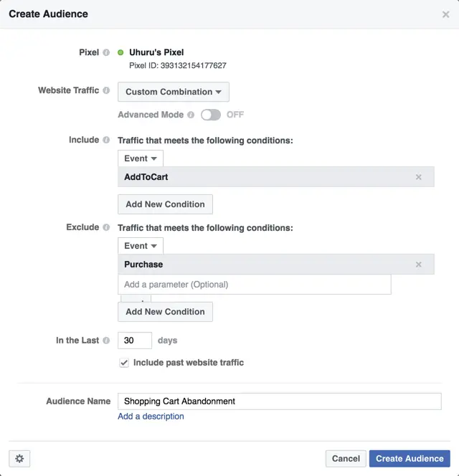Click Add New Condition under Include
459x476 pixels.
[x=165, y=204]
